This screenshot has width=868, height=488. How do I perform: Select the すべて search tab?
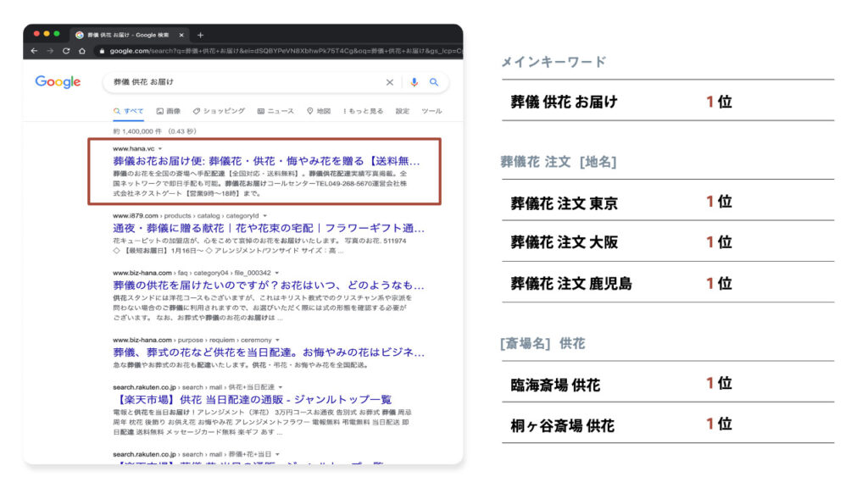(129, 111)
